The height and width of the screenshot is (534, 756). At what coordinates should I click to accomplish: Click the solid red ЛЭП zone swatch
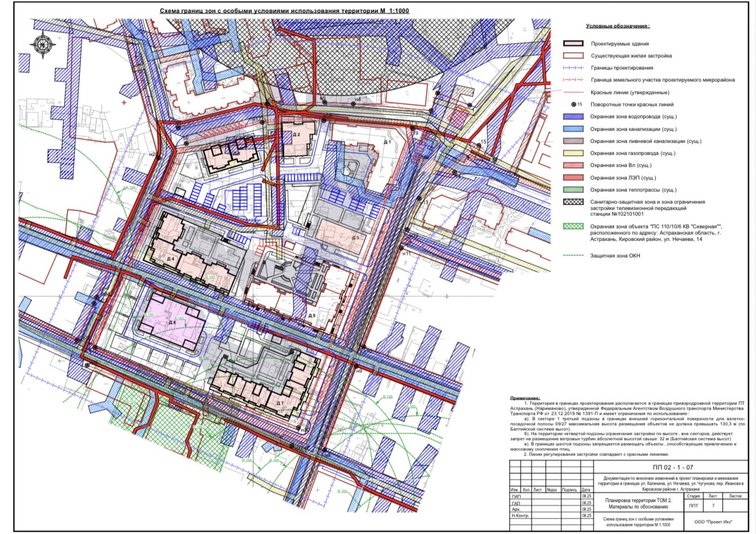click(573, 178)
